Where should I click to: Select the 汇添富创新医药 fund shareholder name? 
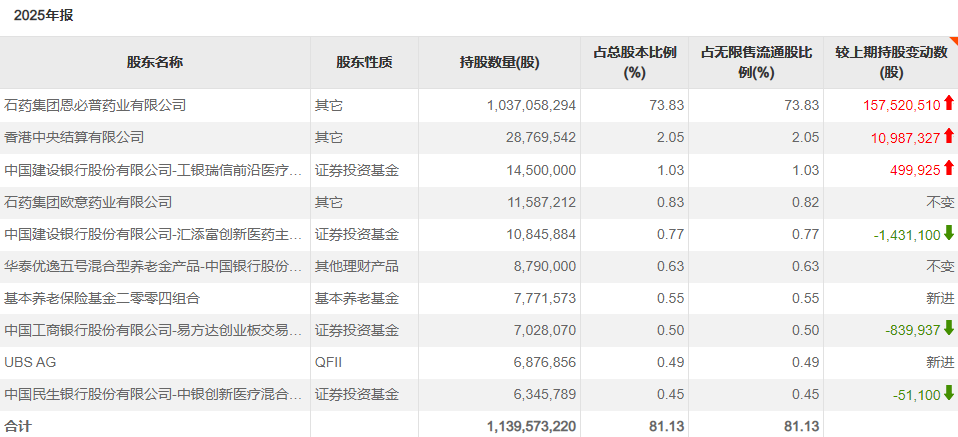pos(153,234)
